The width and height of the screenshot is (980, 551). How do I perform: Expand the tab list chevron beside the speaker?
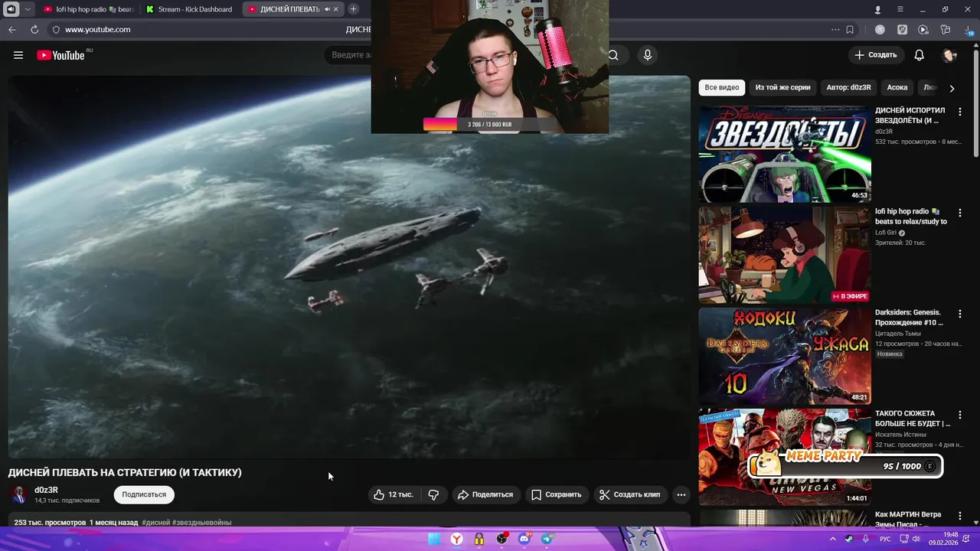click(x=28, y=9)
